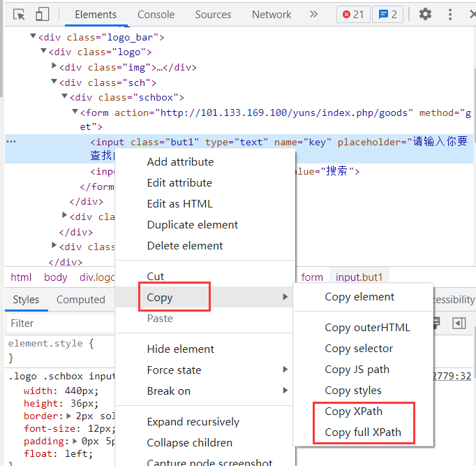Expand the div class img node

pyautogui.click(x=54, y=65)
